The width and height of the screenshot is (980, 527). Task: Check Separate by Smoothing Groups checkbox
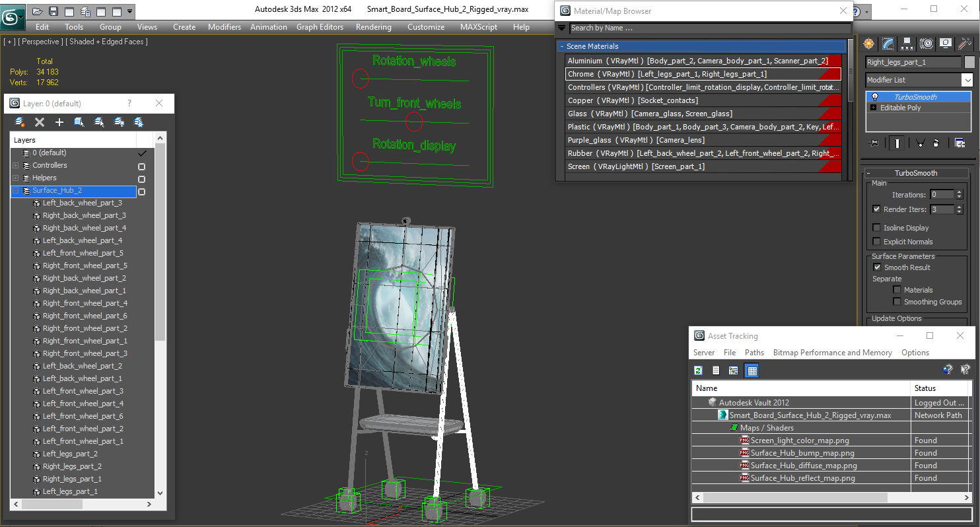(x=897, y=302)
